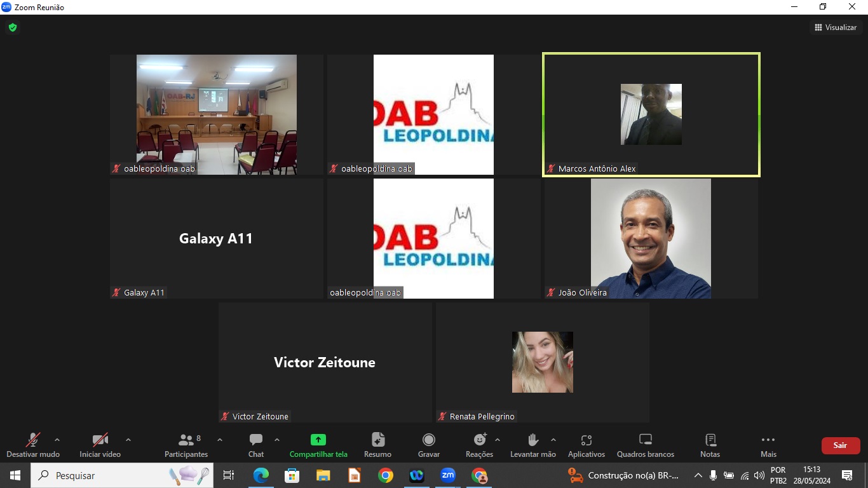Viewport: 868px width, 488px height.
Task: Click the Wi-Fi network tray icon
Action: 745,475
